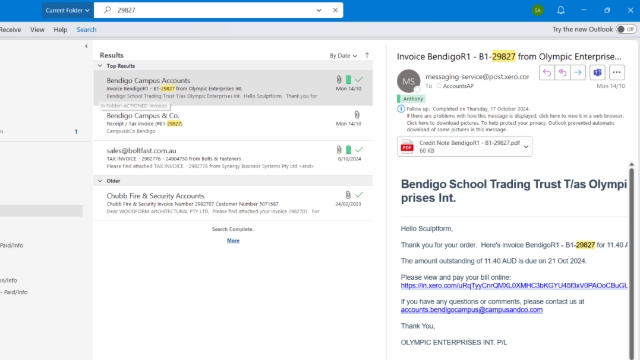Click the MS sender avatar
The height and width of the screenshot is (360, 640).
click(409, 81)
